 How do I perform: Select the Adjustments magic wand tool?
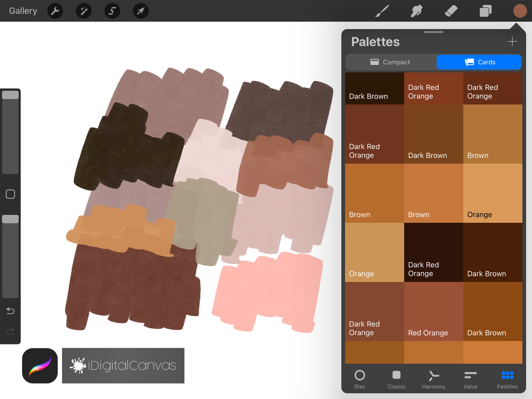[x=84, y=11]
